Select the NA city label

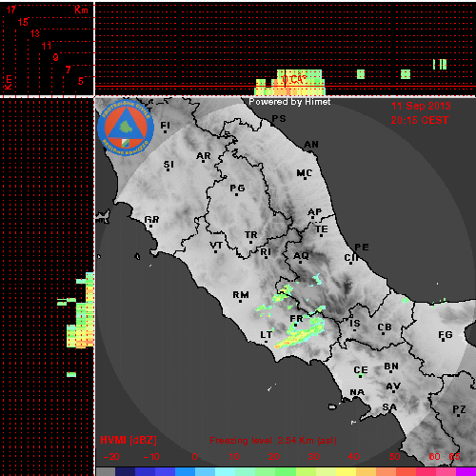[357, 392]
